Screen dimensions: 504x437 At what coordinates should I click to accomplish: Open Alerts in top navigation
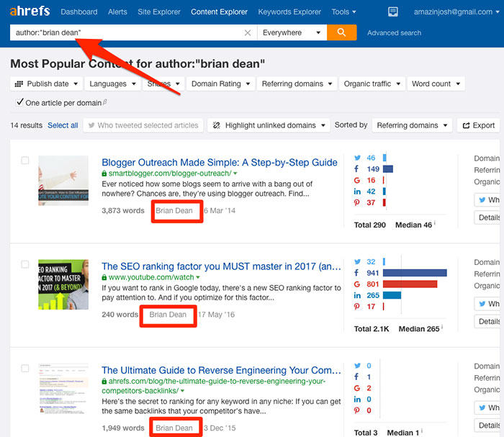pos(117,12)
